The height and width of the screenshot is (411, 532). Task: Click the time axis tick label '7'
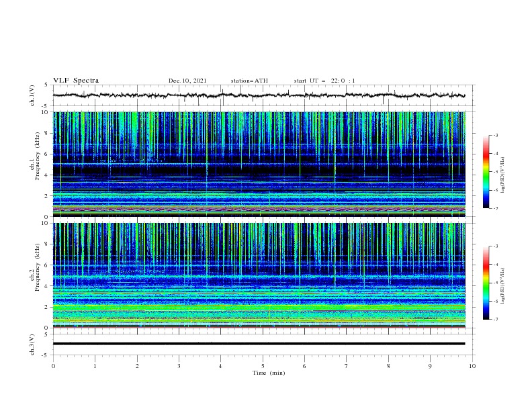tap(347, 366)
